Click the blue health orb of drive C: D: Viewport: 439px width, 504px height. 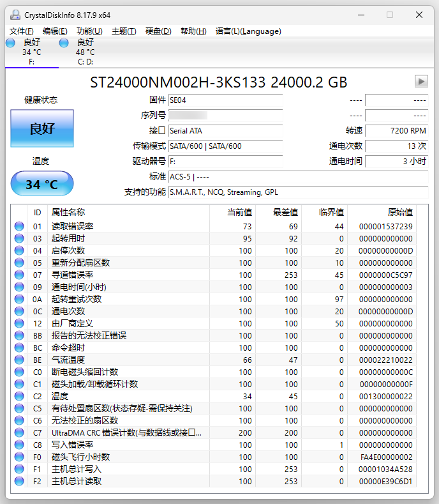click(x=64, y=43)
